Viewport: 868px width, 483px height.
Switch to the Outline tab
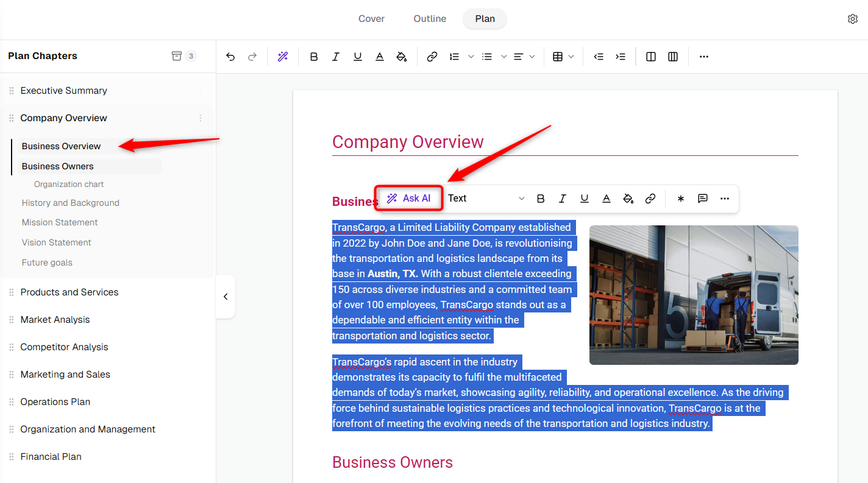[x=430, y=19]
